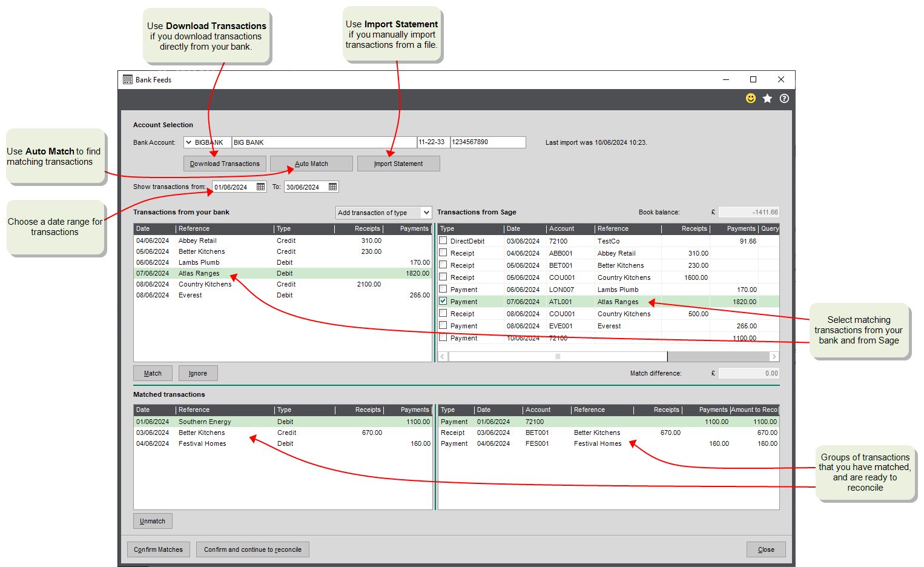Viewport: 924px width, 567px height.
Task: Click the Download Transactions button
Action: coord(225,163)
